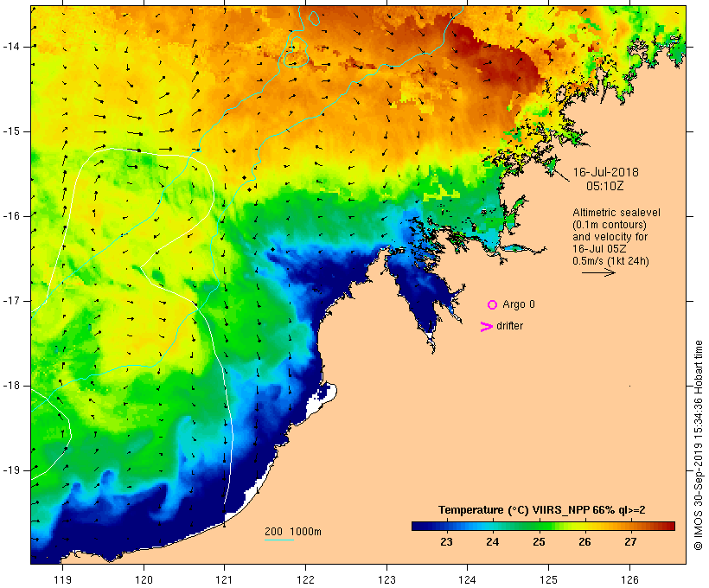
Task: Click the green 25°C region of colorbar
Action: (539, 526)
